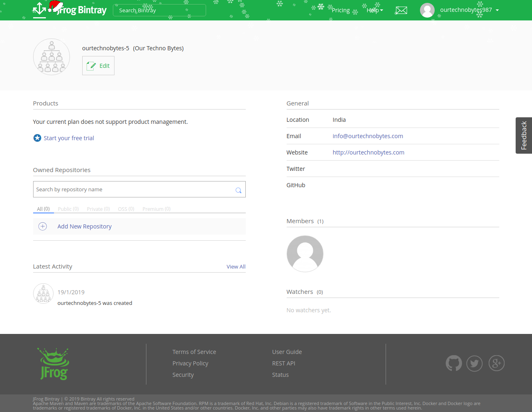The height and width of the screenshot is (412, 532).
Task: Open the Status footer link
Action: 280,375
